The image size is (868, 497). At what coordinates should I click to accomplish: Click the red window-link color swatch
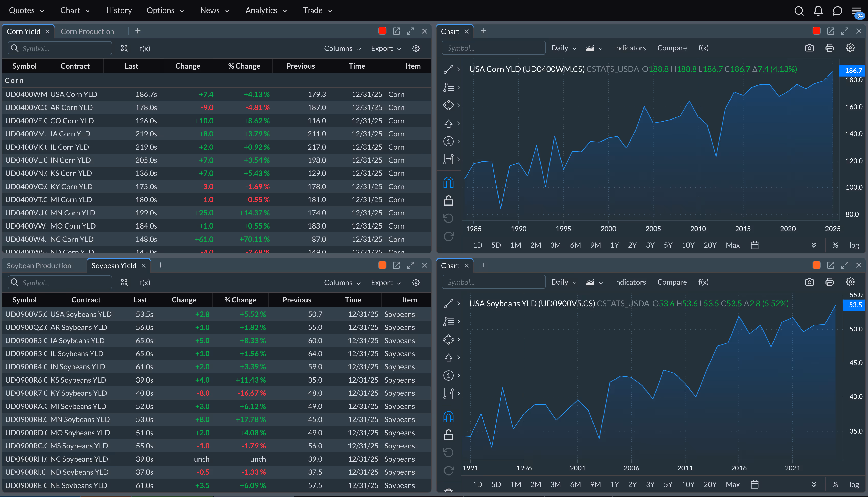pyautogui.click(x=382, y=31)
